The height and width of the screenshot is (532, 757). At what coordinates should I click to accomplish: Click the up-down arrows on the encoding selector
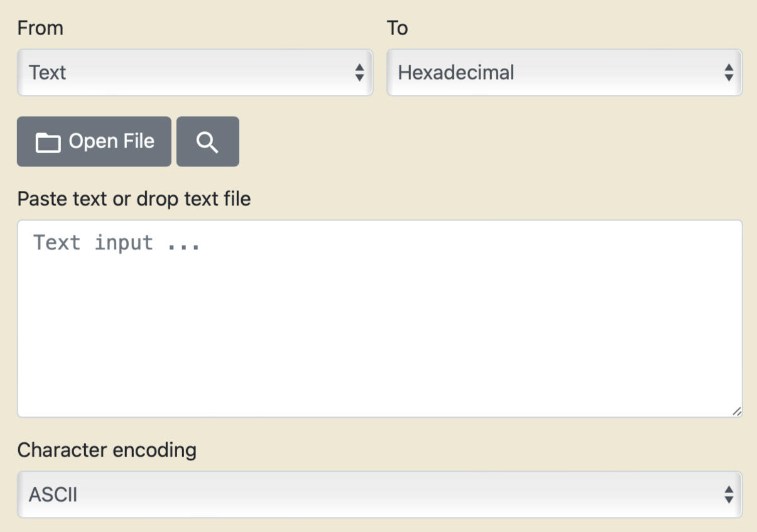[x=729, y=495]
